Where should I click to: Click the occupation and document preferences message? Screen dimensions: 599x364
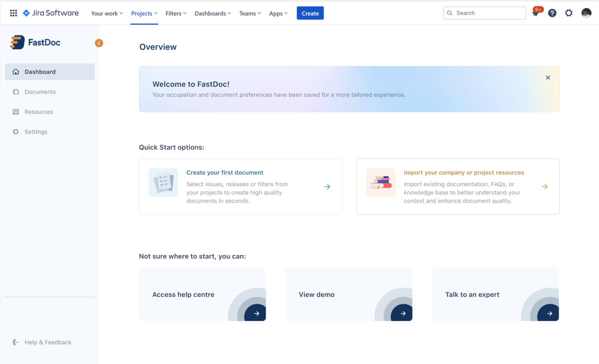pyautogui.click(x=279, y=95)
